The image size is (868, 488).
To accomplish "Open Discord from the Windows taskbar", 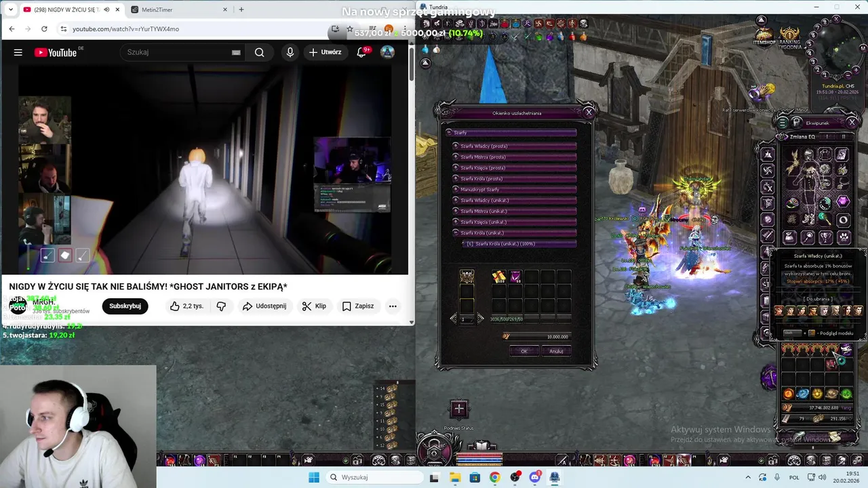I will pyautogui.click(x=535, y=477).
